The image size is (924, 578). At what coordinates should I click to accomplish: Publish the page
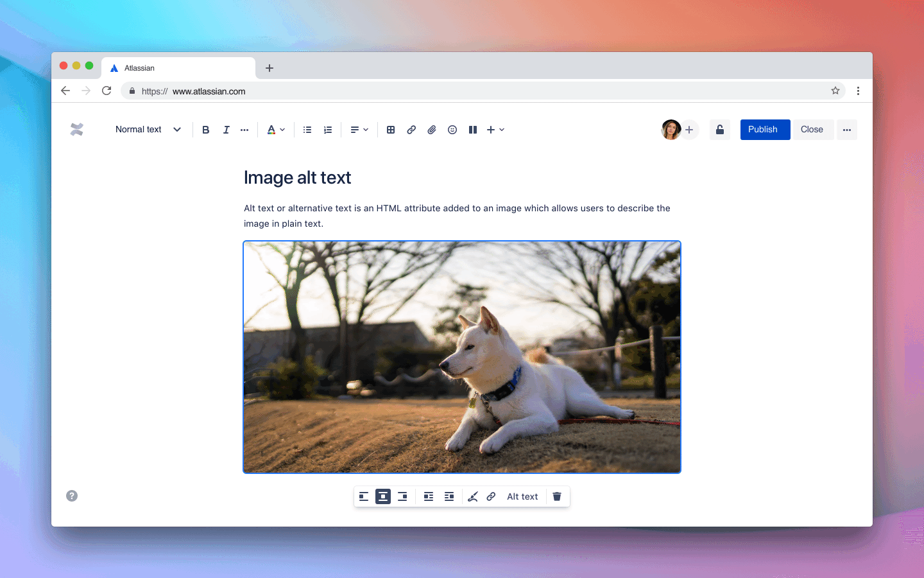tap(765, 130)
